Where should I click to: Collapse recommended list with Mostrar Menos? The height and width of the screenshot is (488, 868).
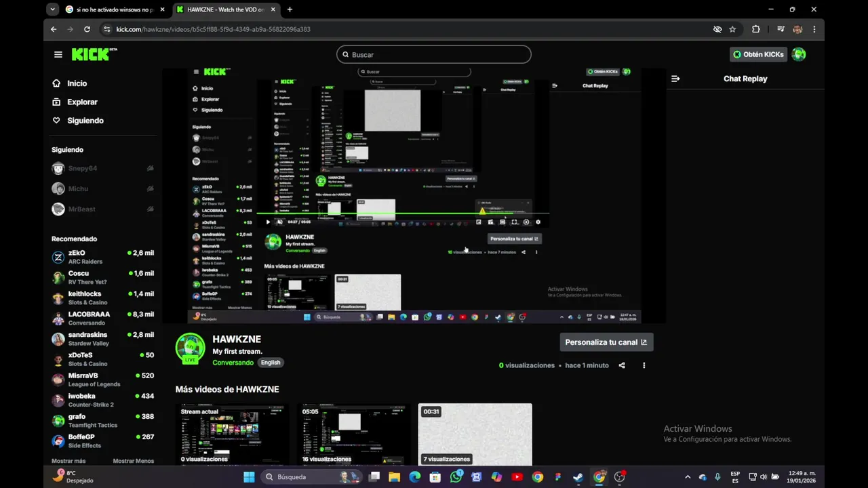pos(134,461)
